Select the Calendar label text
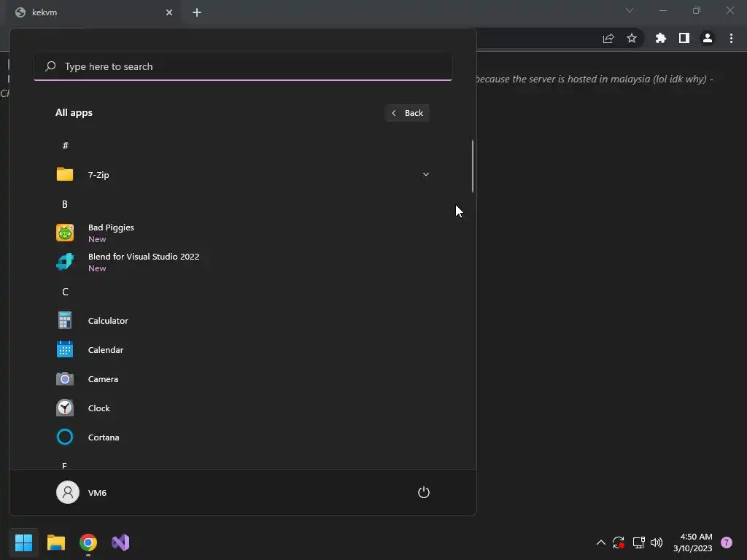 (106, 349)
